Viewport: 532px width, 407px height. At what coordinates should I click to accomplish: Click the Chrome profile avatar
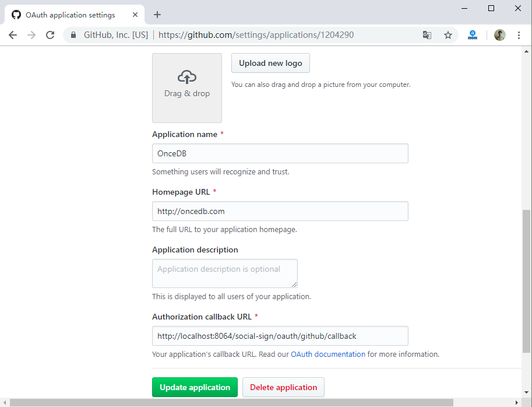499,35
